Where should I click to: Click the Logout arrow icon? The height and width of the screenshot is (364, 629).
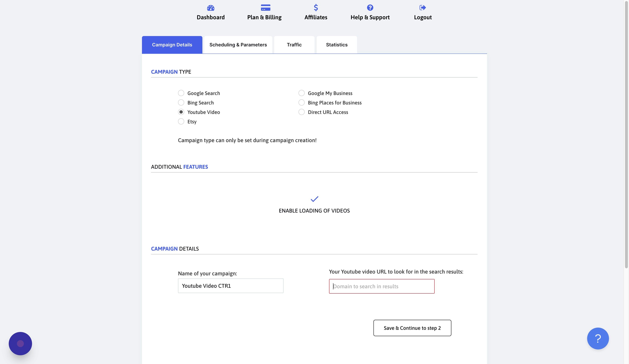423,8
